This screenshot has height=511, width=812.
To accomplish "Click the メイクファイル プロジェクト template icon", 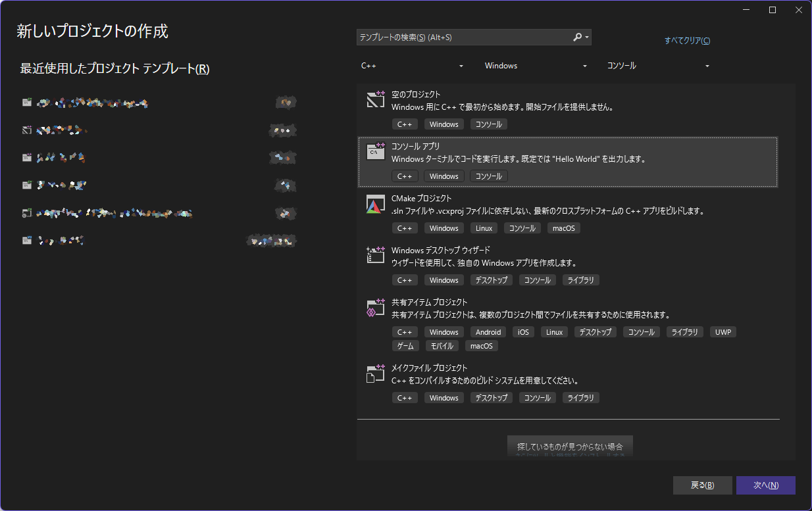I will 375,374.
